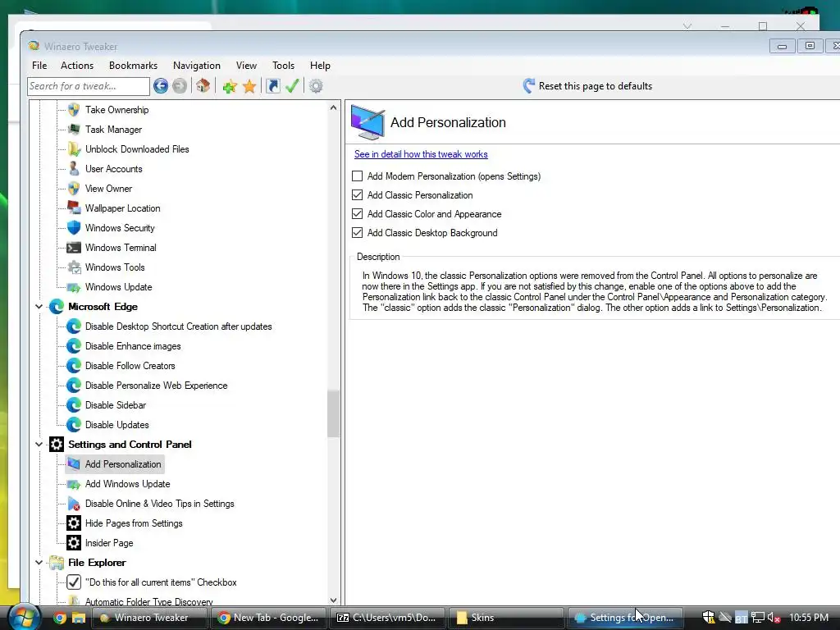840x630 pixels.
Task: Click the Insider Page gear icon
Action: [74, 543]
